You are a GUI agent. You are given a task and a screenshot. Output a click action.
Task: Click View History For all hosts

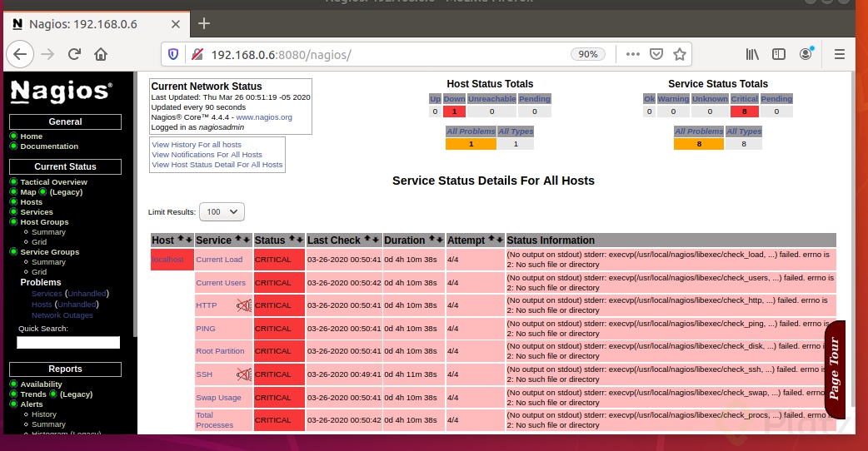coord(197,144)
